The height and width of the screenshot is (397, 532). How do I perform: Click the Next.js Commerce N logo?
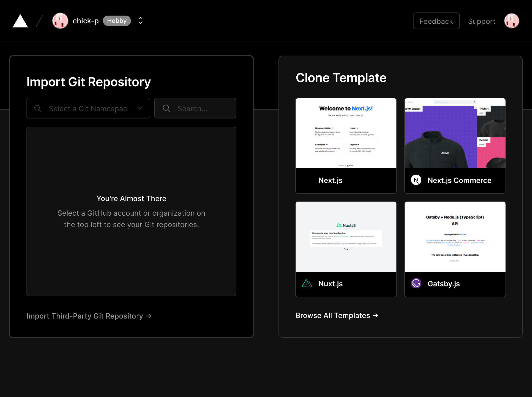tap(416, 180)
